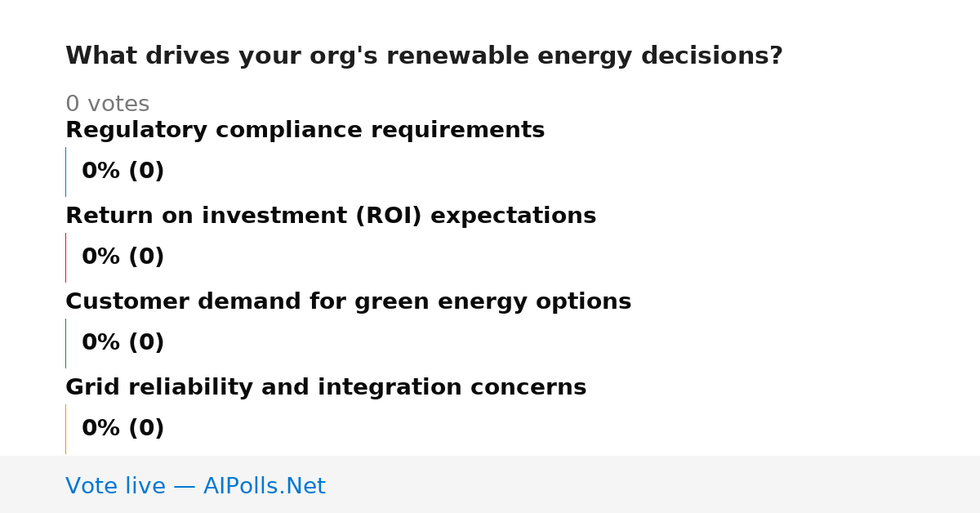Click the orange Grid reliability result bar
This screenshot has width=980, height=513.
65,429
